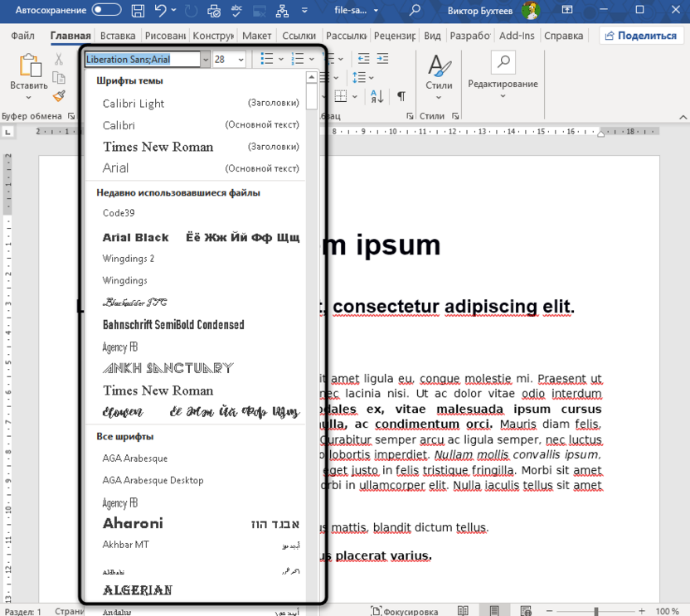Click the zoom slider handle

[x=596, y=611]
